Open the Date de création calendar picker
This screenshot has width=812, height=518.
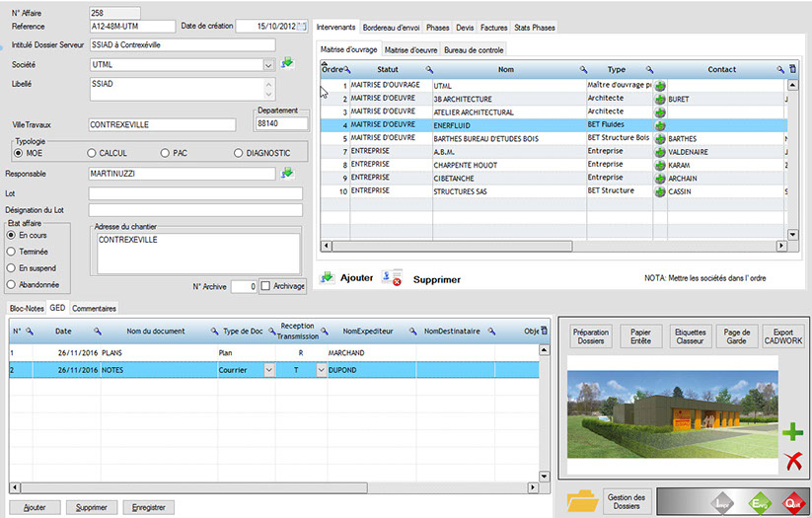click(302, 26)
